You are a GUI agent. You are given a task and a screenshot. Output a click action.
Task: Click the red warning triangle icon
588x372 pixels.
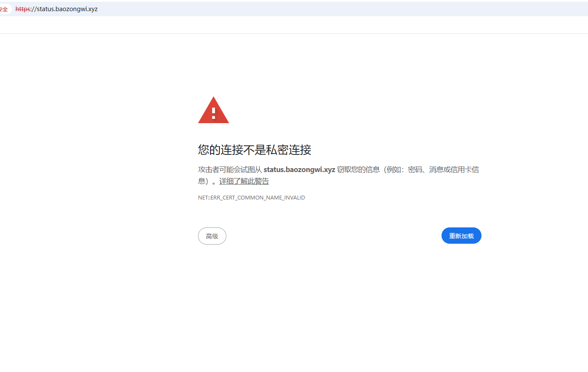tap(213, 110)
